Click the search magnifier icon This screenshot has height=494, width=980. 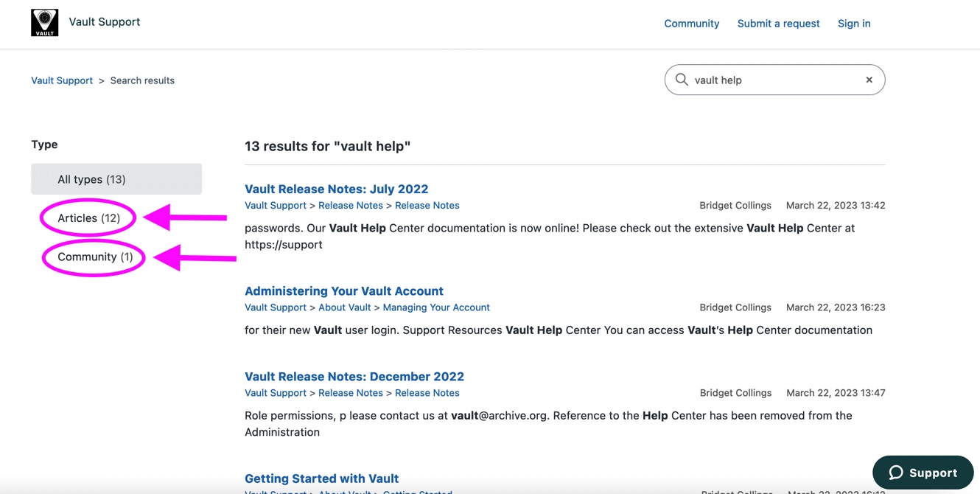682,80
